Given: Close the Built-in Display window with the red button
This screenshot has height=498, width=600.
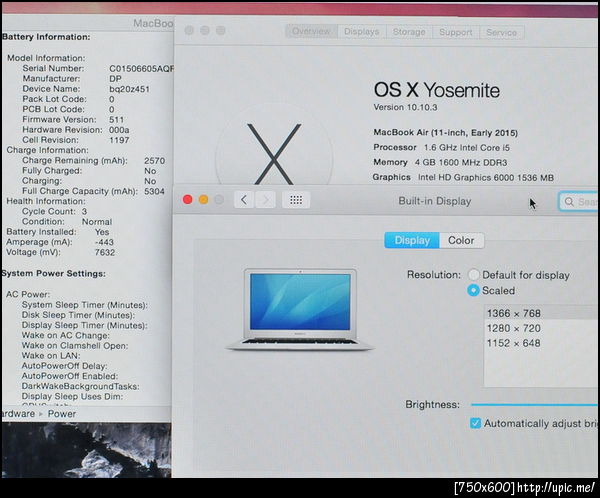Looking at the screenshot, I should pos(188,199).
